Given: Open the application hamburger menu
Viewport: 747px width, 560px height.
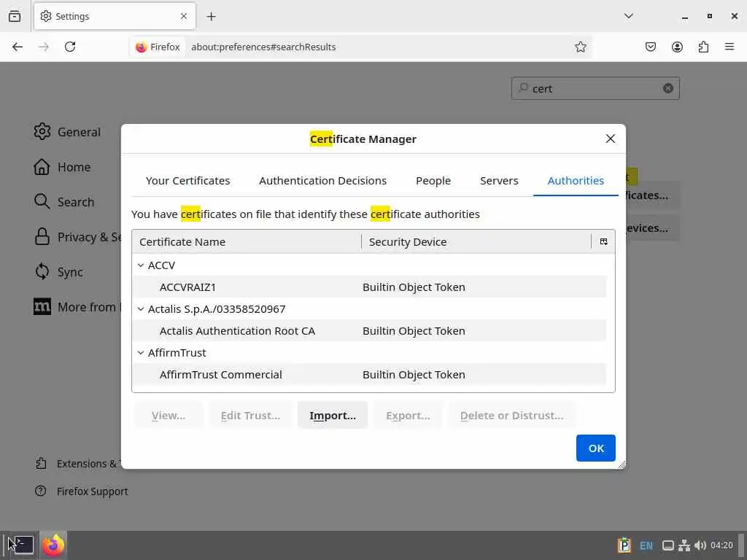Looking at the screenshot, I should coord(729,47).
